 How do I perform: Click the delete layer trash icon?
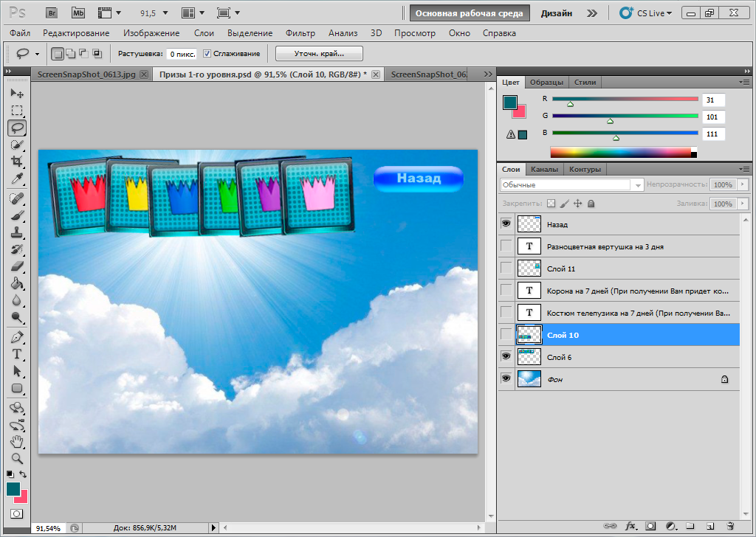coord(730,526)
